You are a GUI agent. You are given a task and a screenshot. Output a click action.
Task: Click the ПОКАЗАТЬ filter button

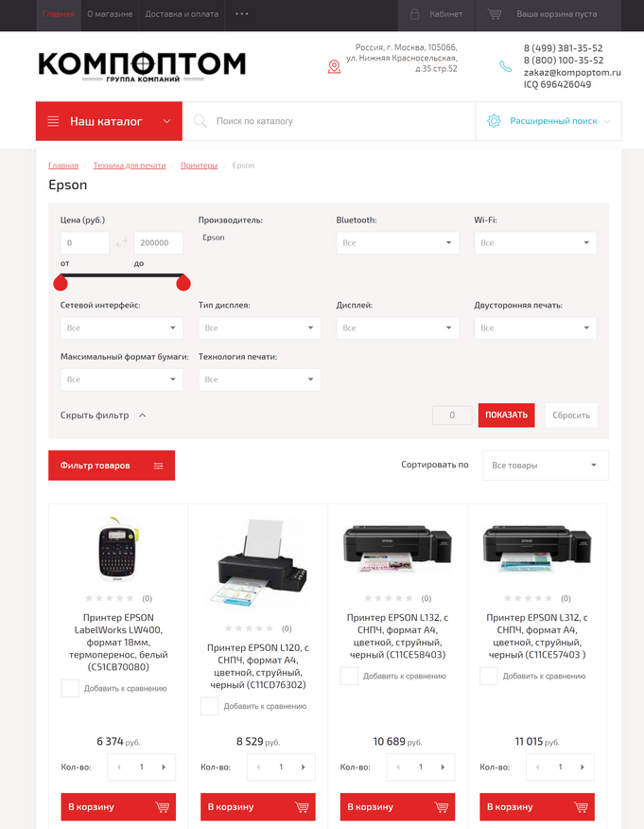click(506, 415)
